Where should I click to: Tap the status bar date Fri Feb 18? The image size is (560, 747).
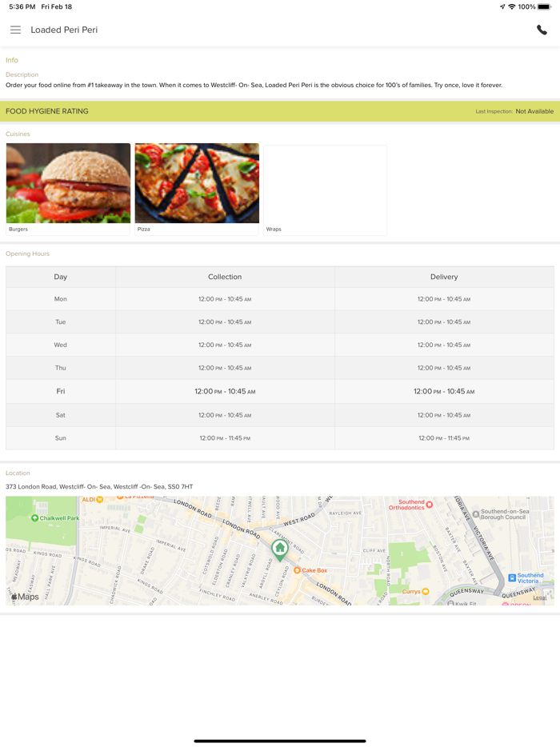point(56,6)
